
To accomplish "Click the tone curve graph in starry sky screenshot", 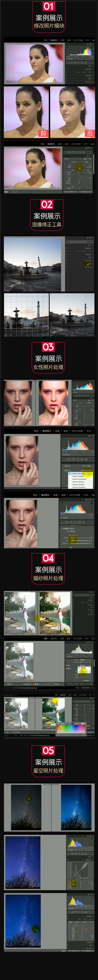I will [80, 870].
